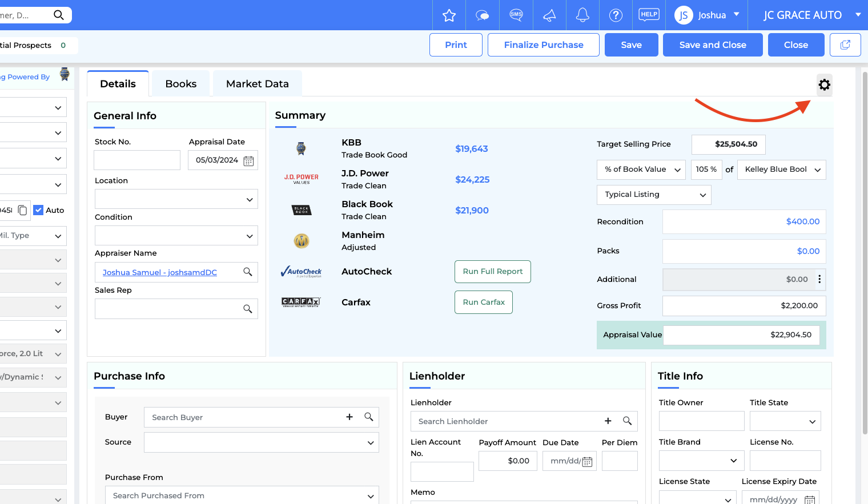Open the Kelley Blue Book dropdown
Viewport: 868px width, 504px height.
(x=782, y=170)
